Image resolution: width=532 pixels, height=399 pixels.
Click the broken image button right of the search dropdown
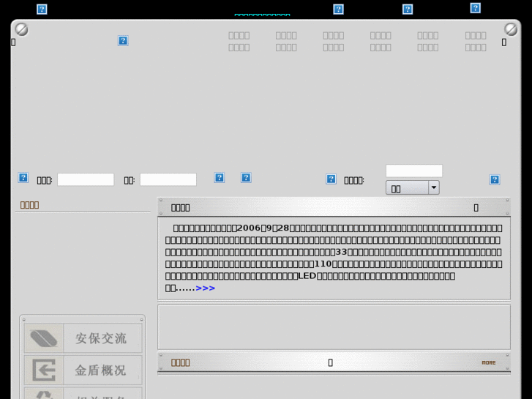point(495,179)
